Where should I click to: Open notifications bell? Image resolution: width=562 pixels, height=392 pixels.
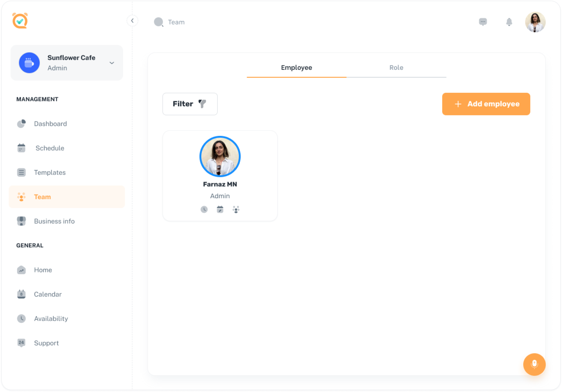pyautogui.click(x=509, y=22)
